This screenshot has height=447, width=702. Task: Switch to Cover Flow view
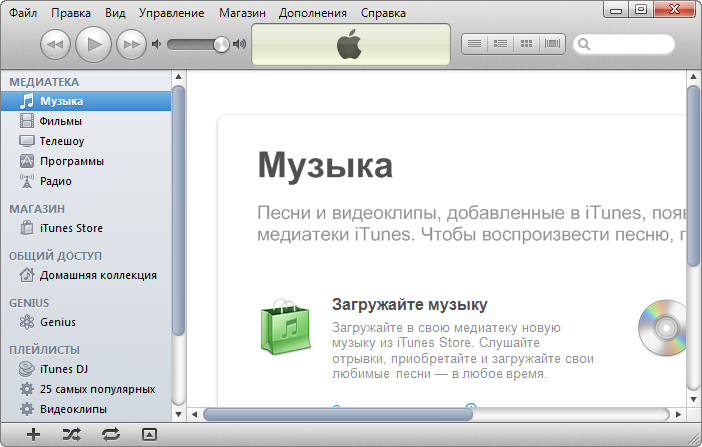[552, 43]
